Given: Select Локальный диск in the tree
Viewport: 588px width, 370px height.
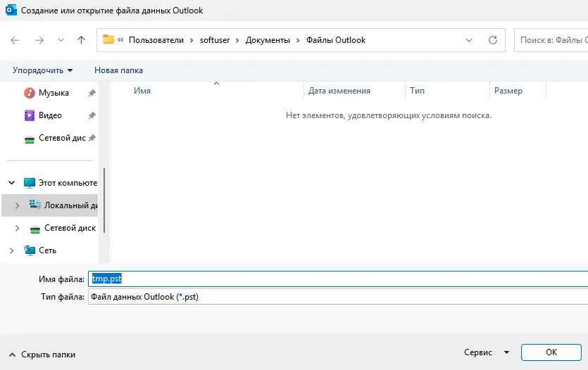Looking at the screenshot, I should tap(71, 205).
